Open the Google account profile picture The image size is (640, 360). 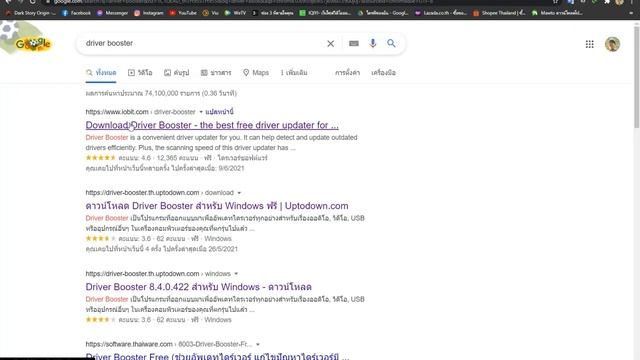(x=612, y=44)
